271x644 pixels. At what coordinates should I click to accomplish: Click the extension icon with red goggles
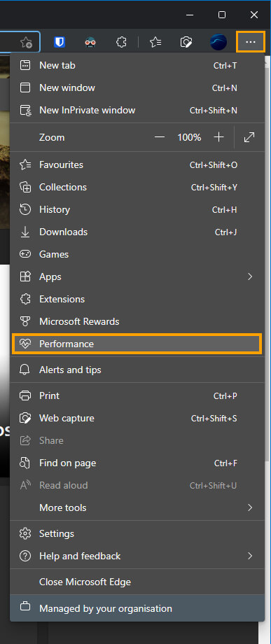coord(90,42)
